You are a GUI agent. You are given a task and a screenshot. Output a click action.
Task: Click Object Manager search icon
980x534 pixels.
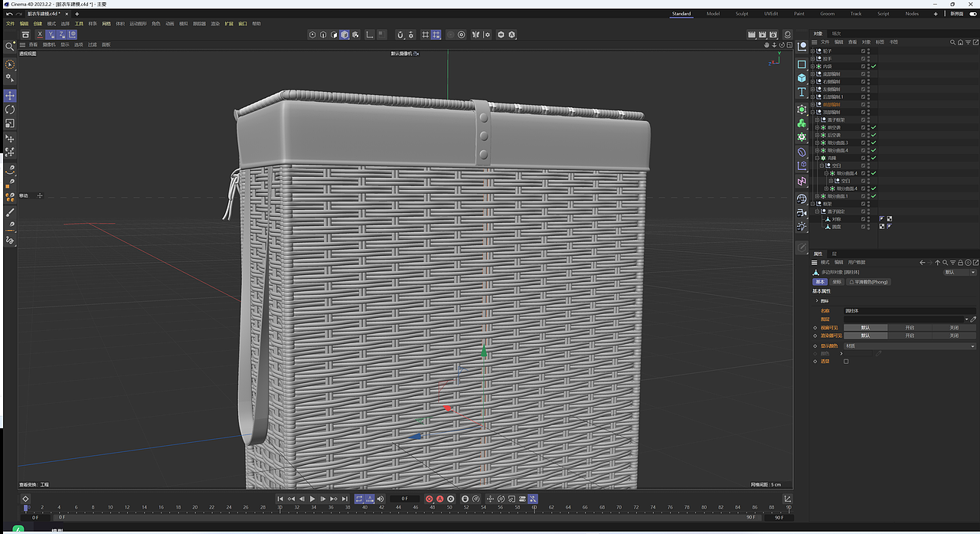952,42
